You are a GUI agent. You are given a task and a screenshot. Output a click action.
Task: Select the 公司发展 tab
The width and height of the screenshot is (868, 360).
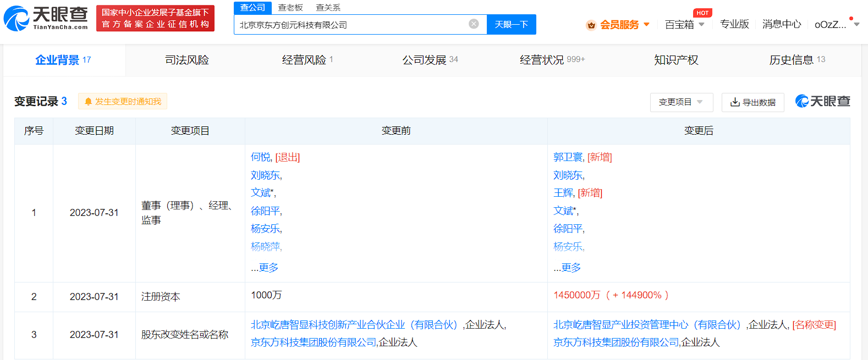[x=430, y=60]
